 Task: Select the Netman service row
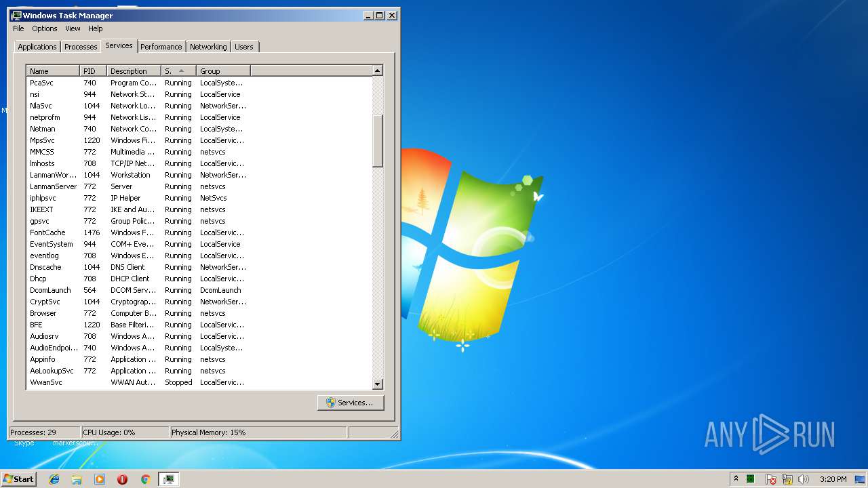(x=199, y=129)
